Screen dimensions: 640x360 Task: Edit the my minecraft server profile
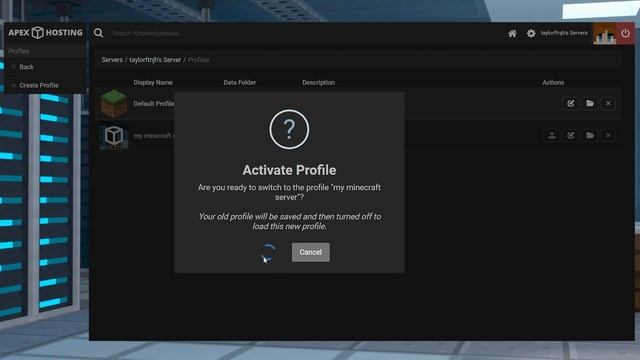(571, 136)
